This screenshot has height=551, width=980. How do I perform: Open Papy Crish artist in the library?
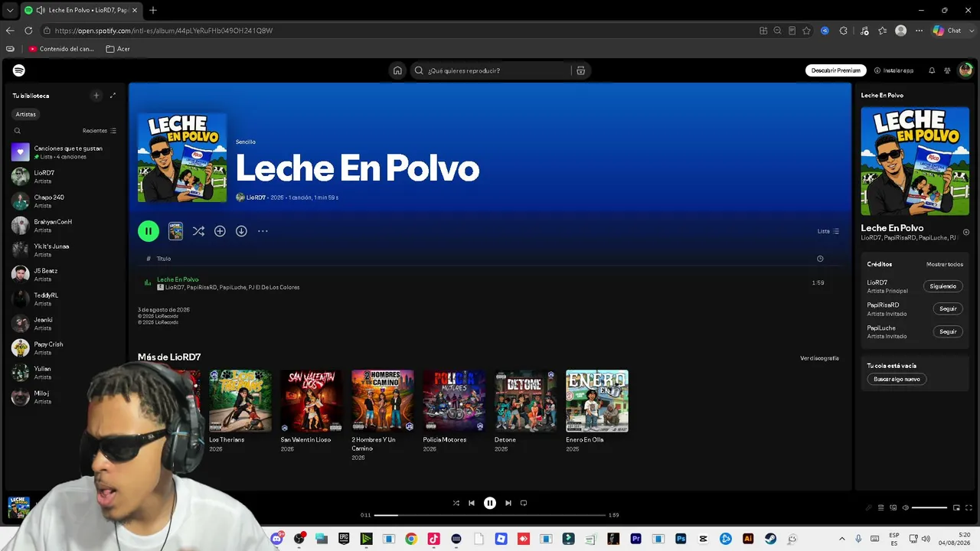64,347
